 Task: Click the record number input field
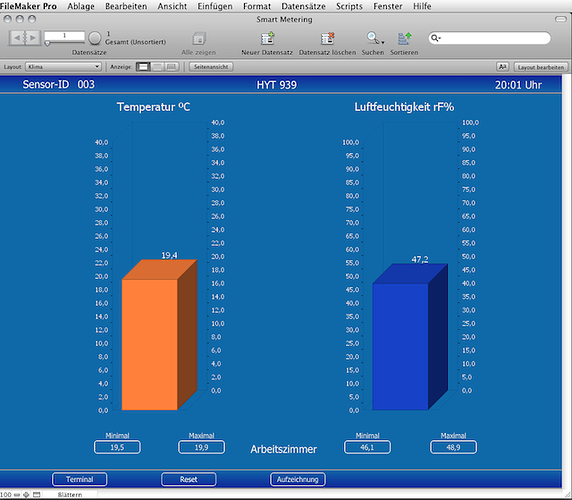[x=64, y=36]
